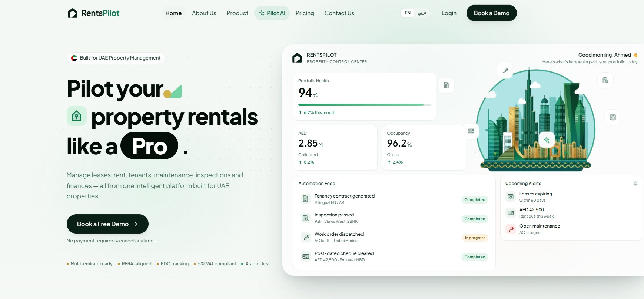Open the Product menu item
This screenshot has width=644, height=299.
[x=237, y=13]
